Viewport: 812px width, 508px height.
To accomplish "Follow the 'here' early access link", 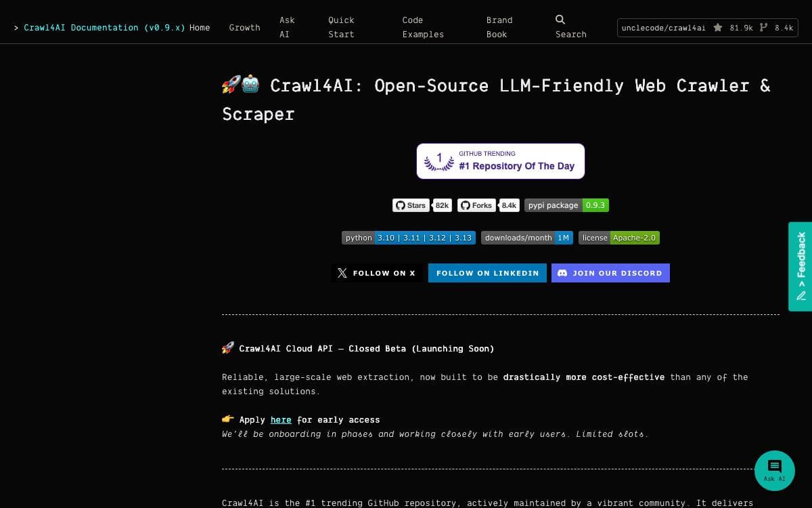I will coord(281,420).
